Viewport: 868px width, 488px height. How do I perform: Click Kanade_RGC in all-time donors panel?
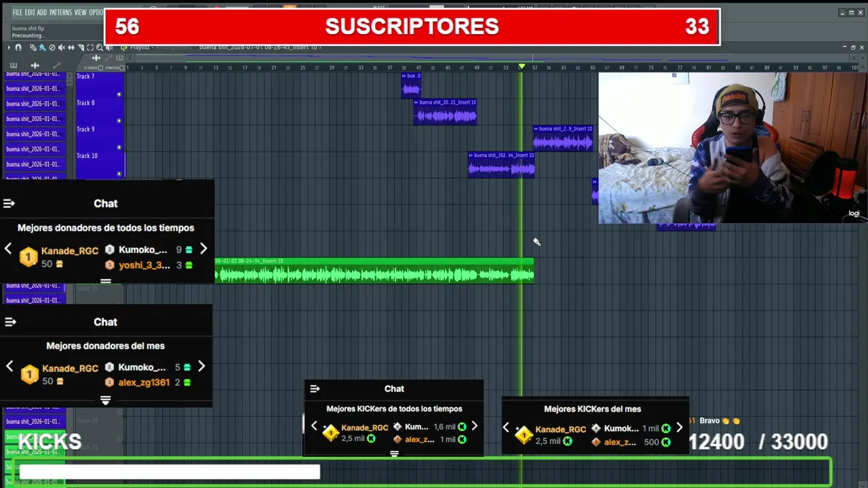click(70, 251)
